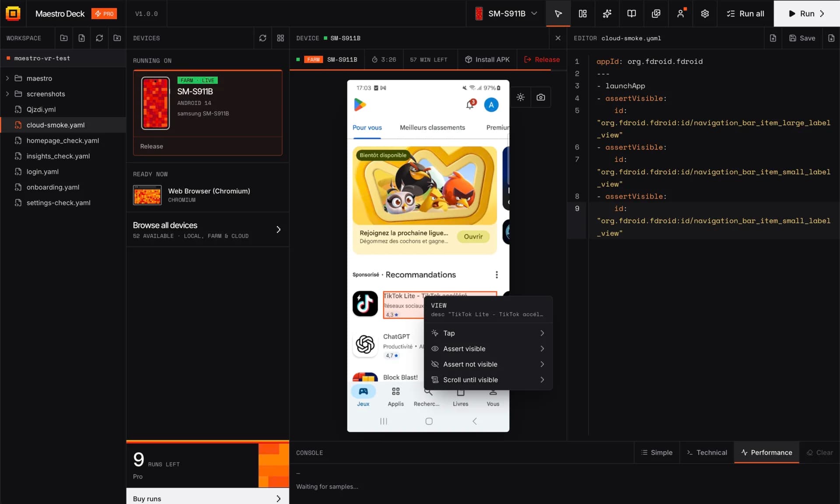Select the Performance console tab

(766, 452)
